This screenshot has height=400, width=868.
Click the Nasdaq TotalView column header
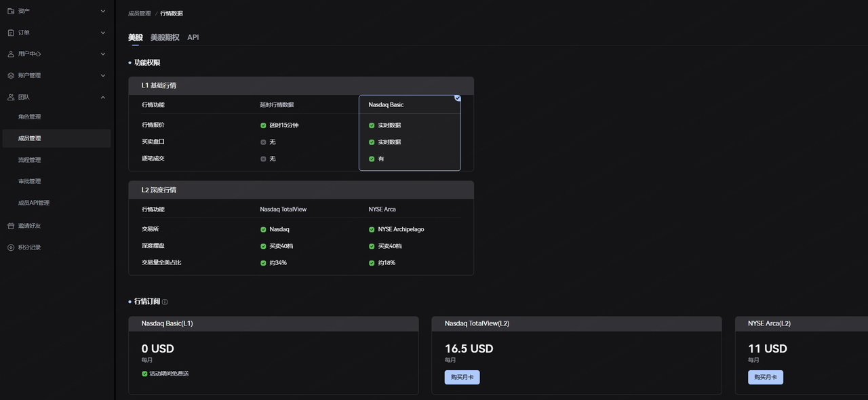coord(283,209)
